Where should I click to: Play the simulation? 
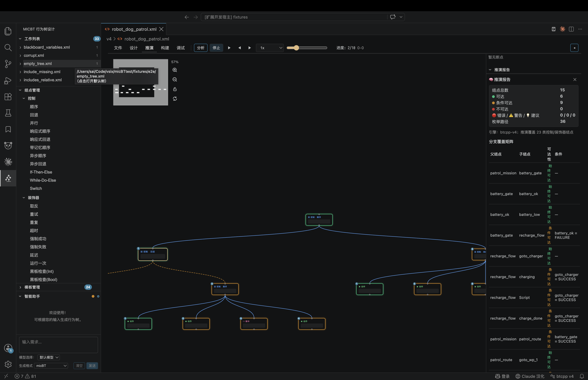click(229, 48)
